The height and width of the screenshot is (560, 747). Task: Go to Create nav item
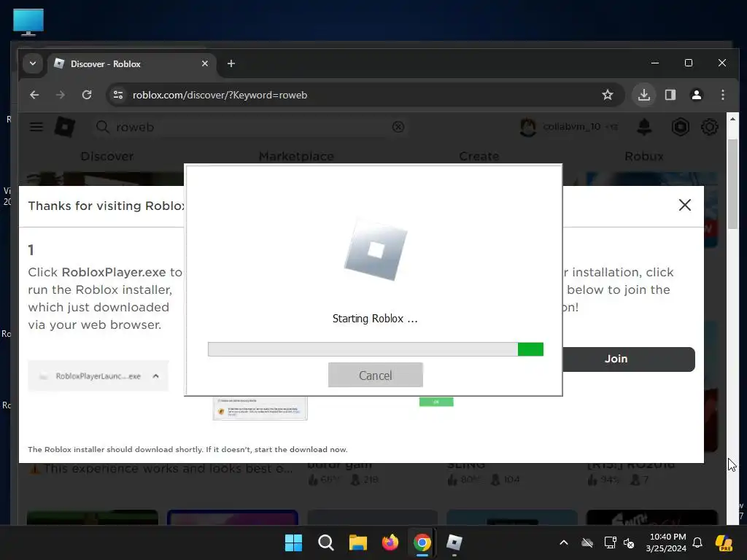pos(479,156)
